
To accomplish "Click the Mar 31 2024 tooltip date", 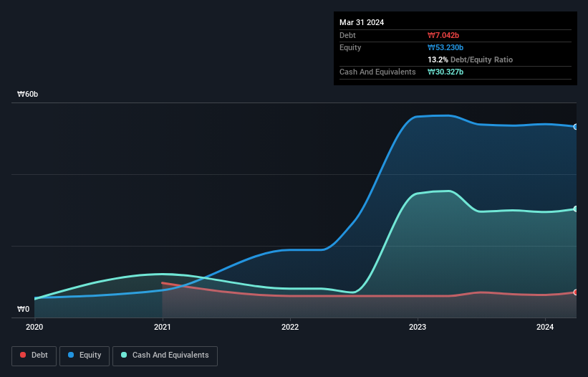I will (x=362, y=22).
